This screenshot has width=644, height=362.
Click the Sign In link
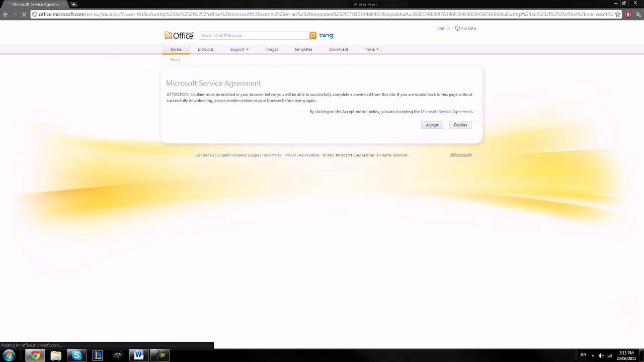click(x=444, y=28)
